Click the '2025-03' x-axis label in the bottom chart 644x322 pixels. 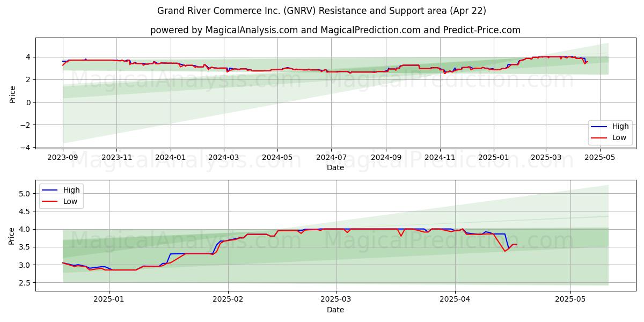point(336,300)
